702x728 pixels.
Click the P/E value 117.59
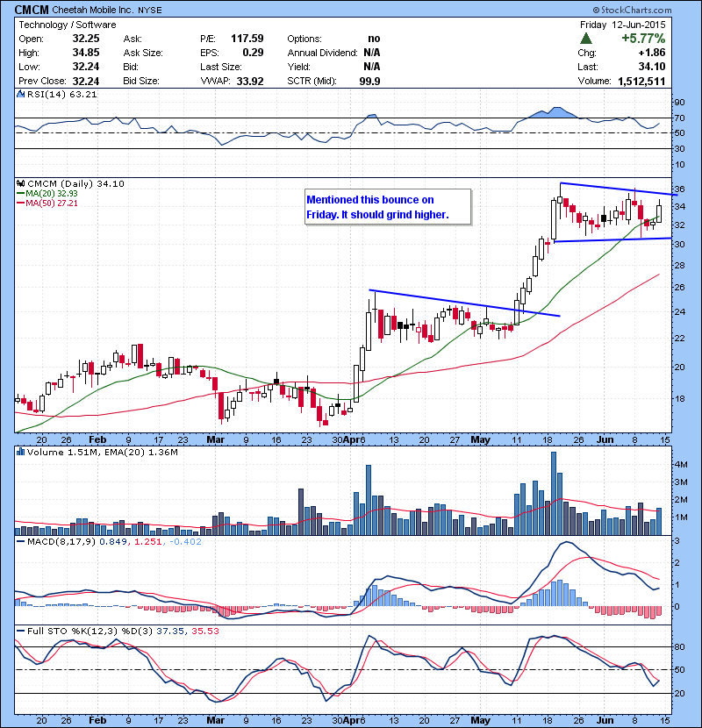point(247,39)
